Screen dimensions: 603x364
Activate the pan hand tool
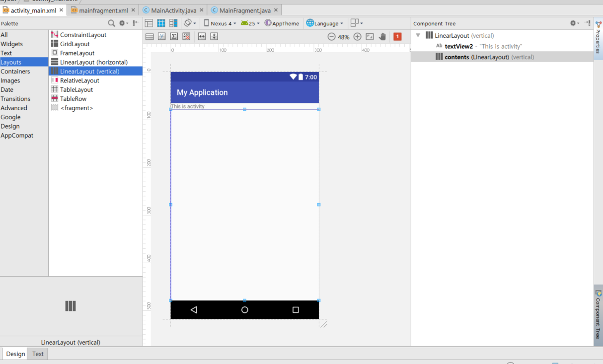pos(382,37)
